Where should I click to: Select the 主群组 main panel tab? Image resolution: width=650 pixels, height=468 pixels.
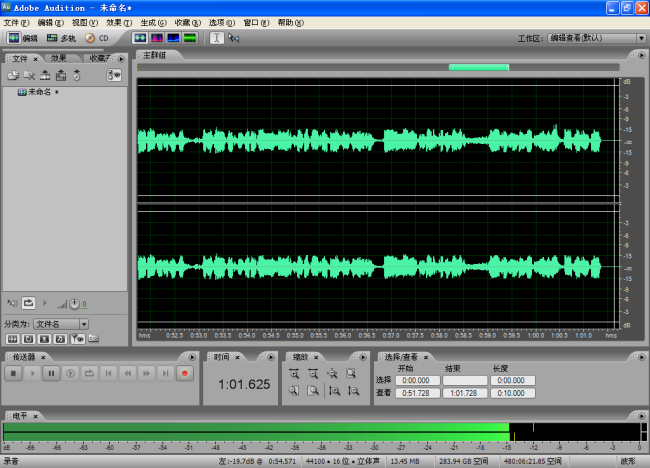click(154, 55)
